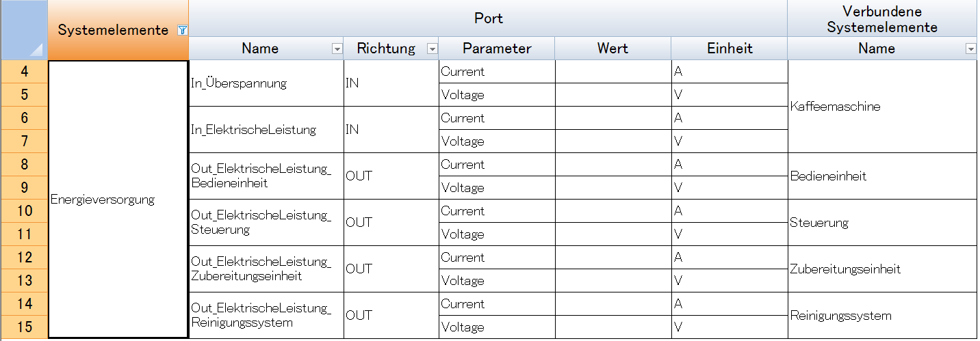Open the Richtung column filter dropdown
Screen dimensions: 980x341
pos(432,49)
